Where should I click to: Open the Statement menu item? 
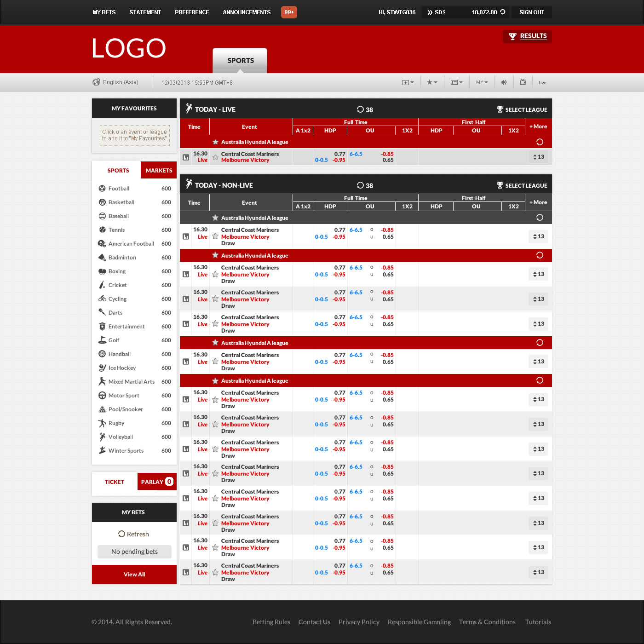coord(145,12)
